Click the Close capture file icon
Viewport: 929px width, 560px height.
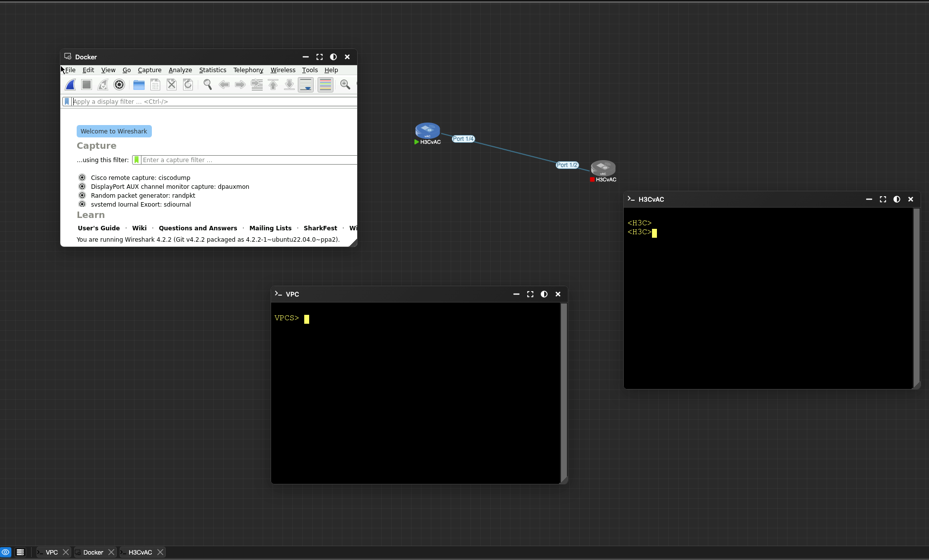point(172,85)
